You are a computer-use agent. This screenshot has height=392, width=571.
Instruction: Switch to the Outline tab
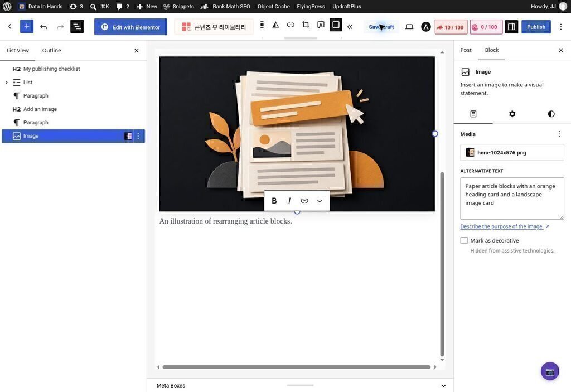pos(51,50)
